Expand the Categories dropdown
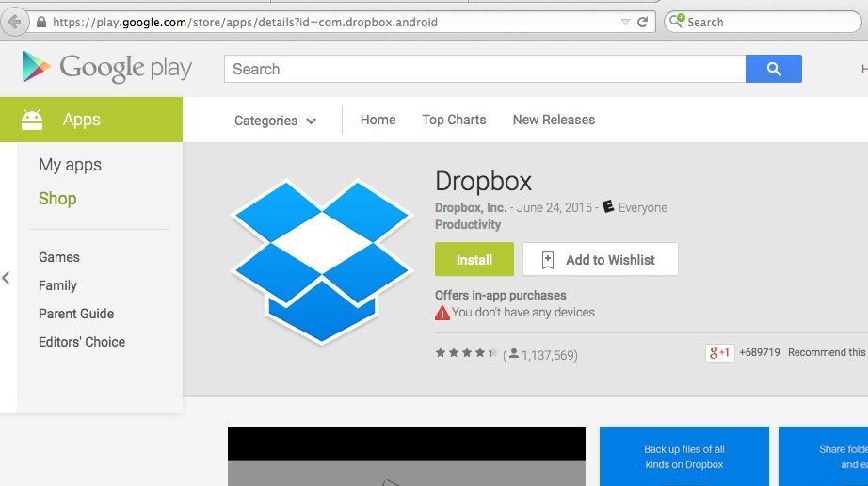 pos(275,121)
